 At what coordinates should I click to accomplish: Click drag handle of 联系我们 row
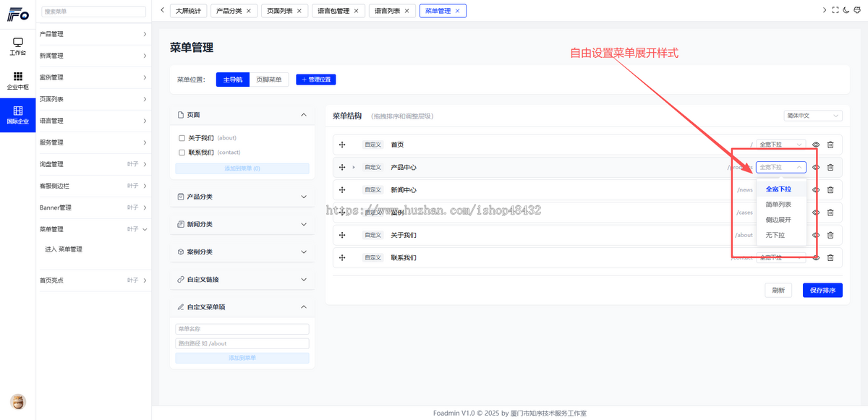342,257
